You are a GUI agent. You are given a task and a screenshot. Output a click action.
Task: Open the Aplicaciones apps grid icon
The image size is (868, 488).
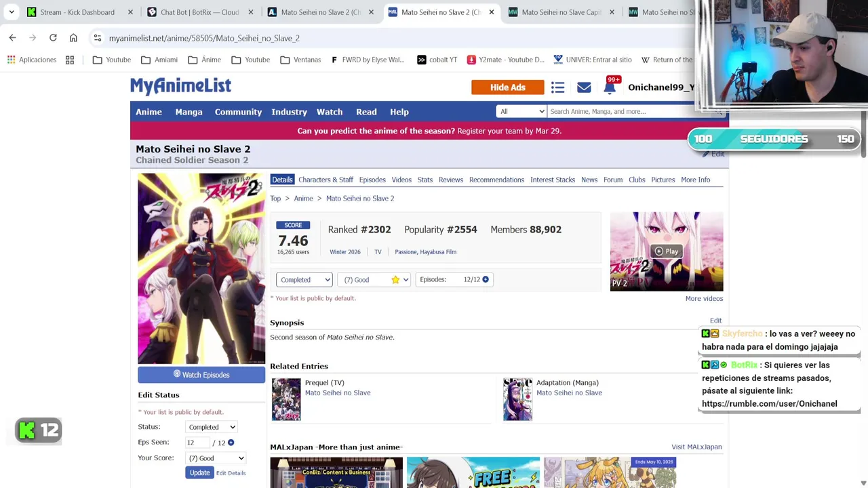[x=11, y=60]
